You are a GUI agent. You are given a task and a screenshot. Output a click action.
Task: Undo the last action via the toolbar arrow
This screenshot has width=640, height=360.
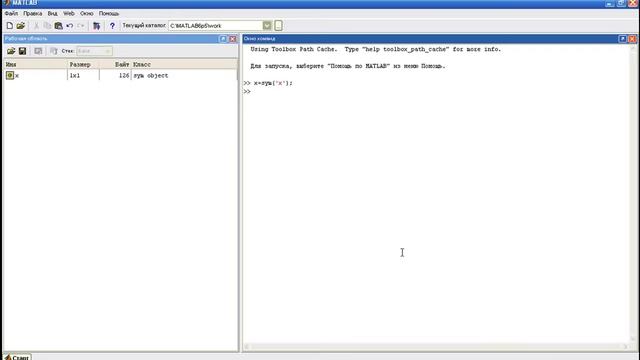69,26
